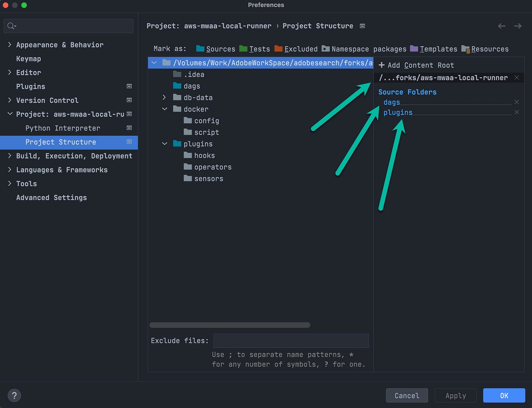Open Advanced Settings page
Viewport: 532px width, 408px height.
click(51, 197)
